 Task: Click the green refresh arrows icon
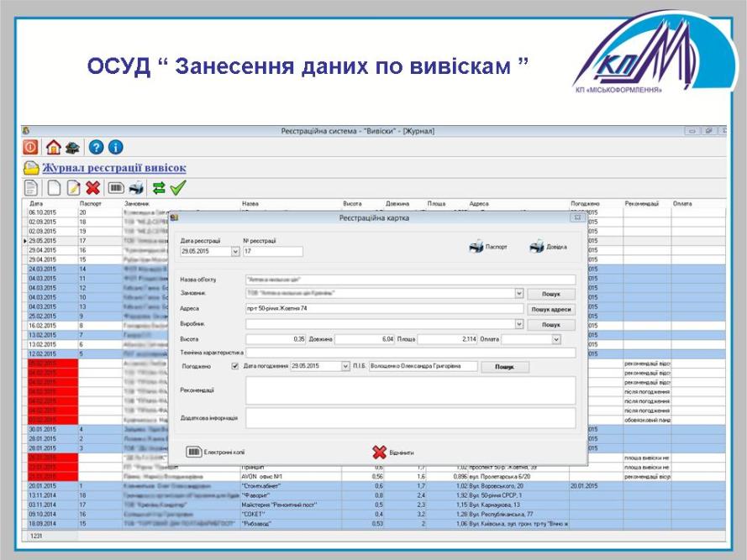(158, 188)
